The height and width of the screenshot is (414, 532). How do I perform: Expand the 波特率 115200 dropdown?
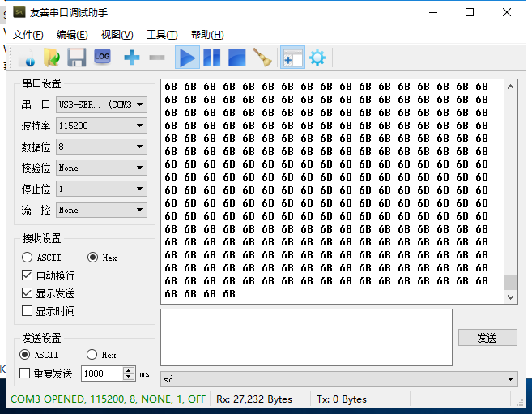[101, 126]
